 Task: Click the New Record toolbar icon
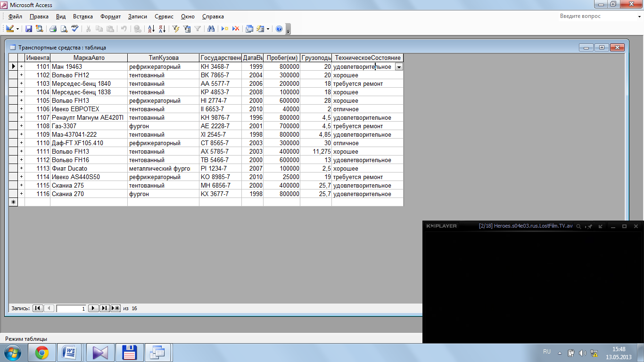point(225,29)
